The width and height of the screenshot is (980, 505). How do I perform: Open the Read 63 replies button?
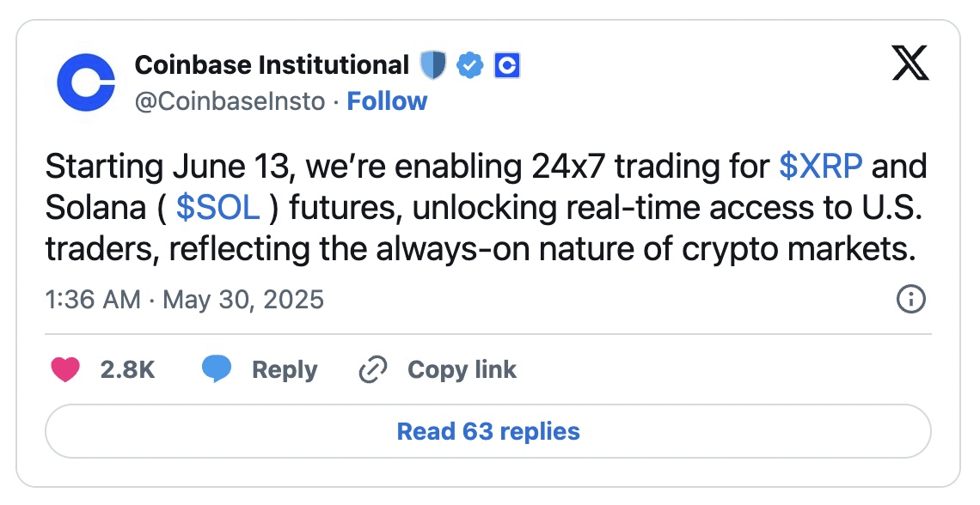(488, 431)
